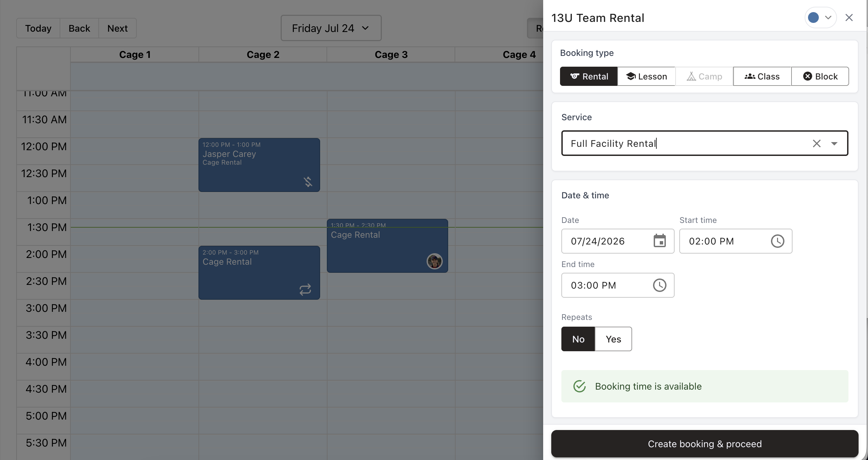868x460 pixels.
Task: Open the start time clock picker
Action: coord(777,241)
